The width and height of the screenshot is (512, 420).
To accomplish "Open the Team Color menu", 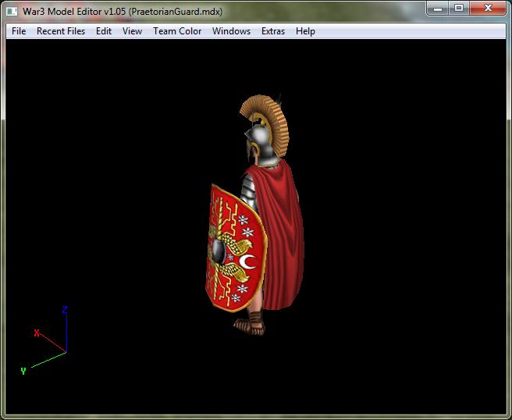I will [x=177, y=31].
